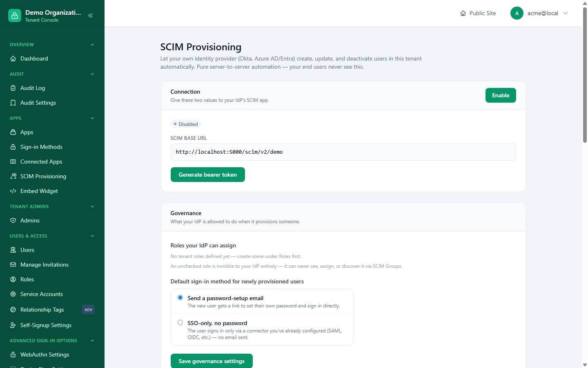This screenshot has height=368, width=588.
Task: Click the green lock logo icon
Action: click(x=15, y=16)
